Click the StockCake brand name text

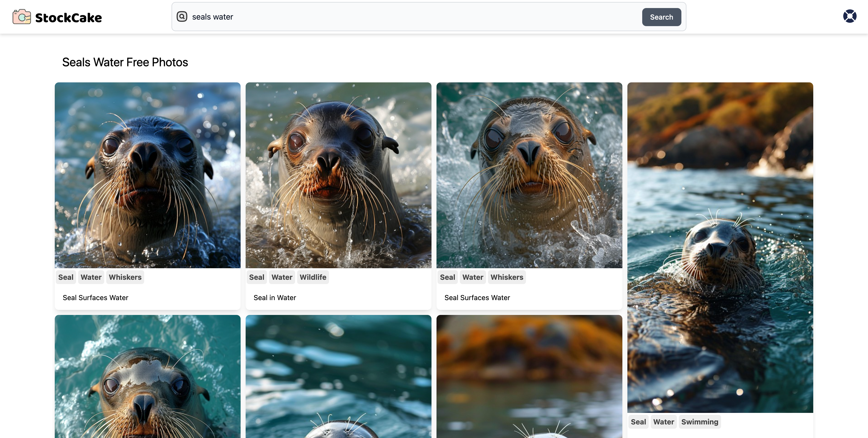68,18
